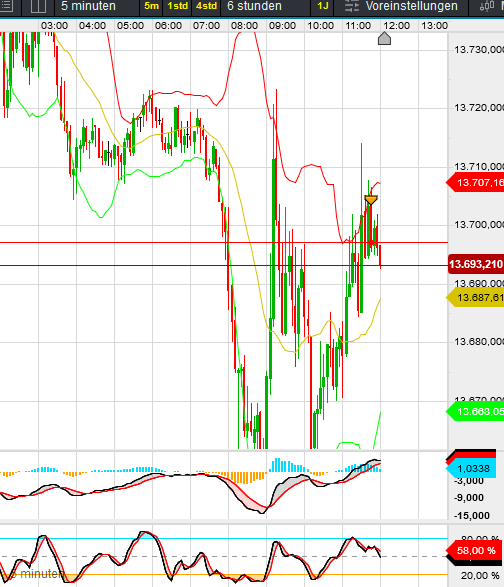Viewport: 504px width, 587px height.
Task: Click the red 13.707,16 price tag
Action: coord(475,183)
